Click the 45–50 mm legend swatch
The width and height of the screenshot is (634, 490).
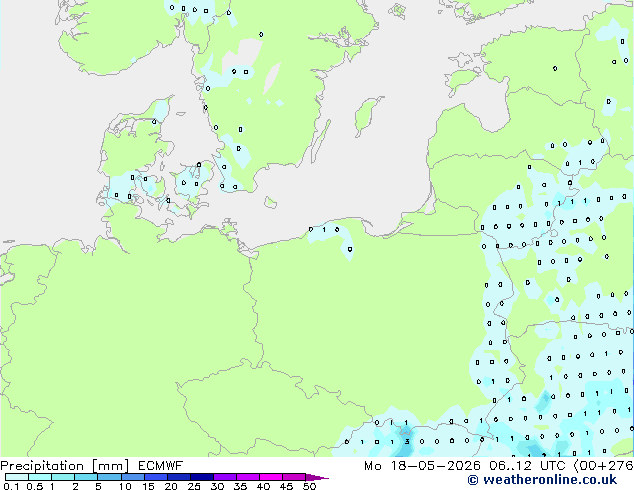(294, 477)
